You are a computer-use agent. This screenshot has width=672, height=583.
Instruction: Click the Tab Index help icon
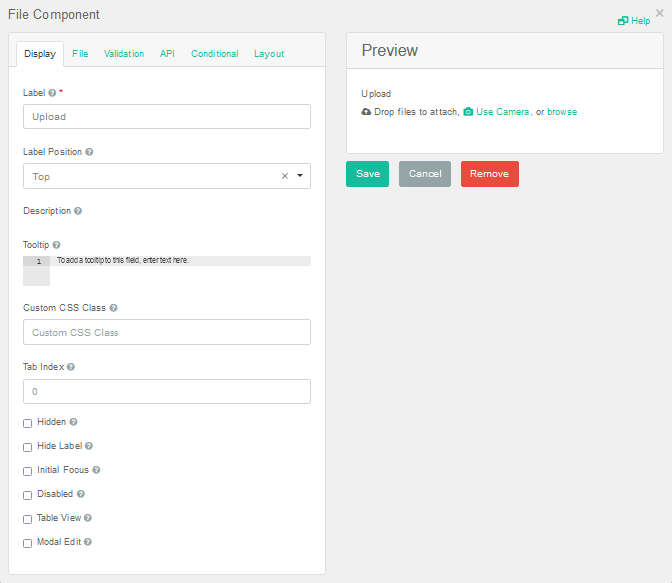(71, 367)
